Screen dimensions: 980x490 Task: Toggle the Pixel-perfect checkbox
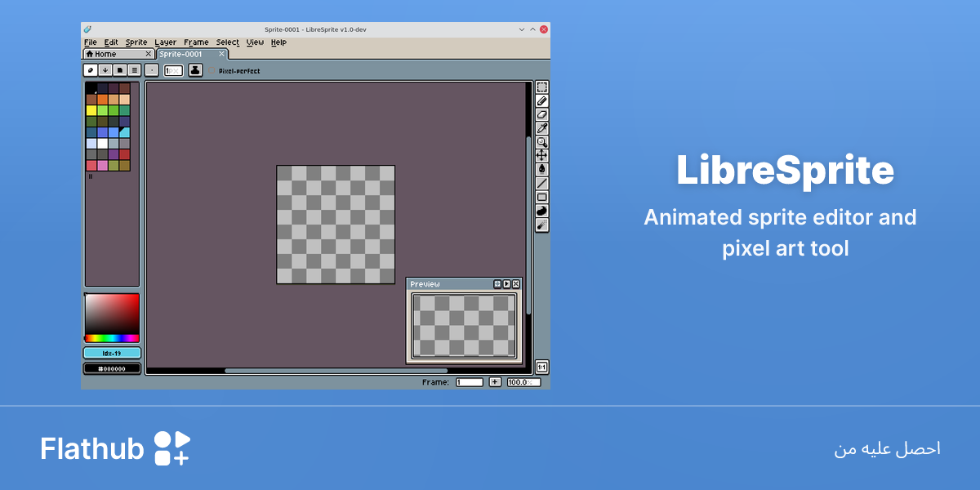(x=212, y=71)
